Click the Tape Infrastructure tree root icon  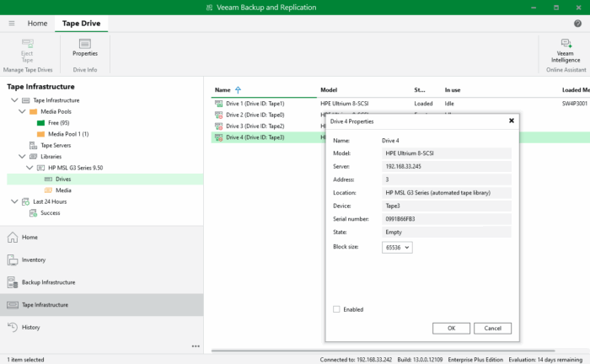click(x=25, y=100)
